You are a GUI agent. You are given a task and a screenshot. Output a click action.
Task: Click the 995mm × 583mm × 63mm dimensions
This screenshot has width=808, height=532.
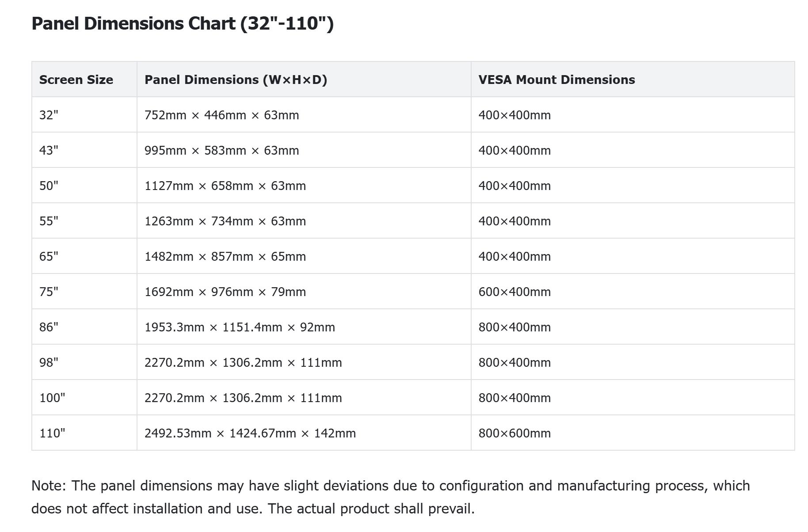[x=221, y=151]
